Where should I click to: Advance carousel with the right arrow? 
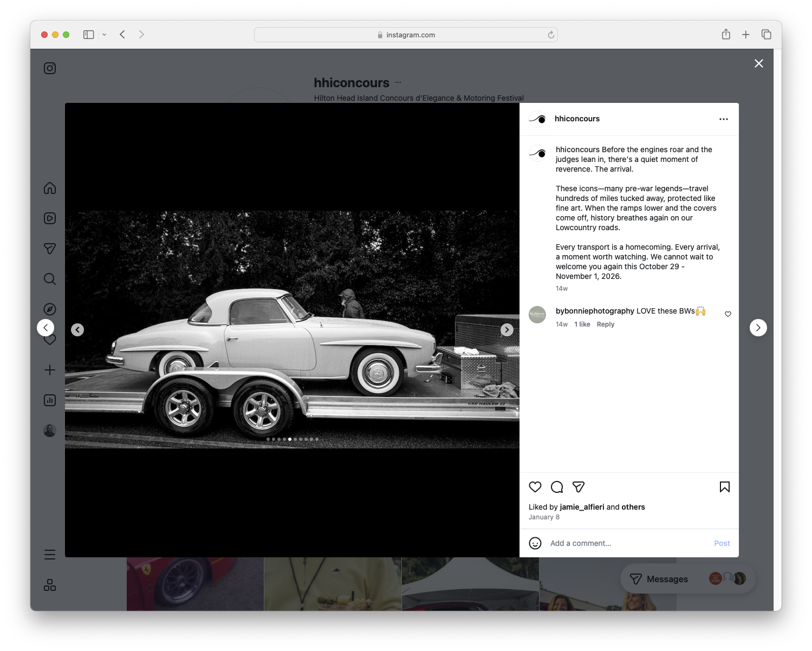pyautogui.click(x=506, y=329)
